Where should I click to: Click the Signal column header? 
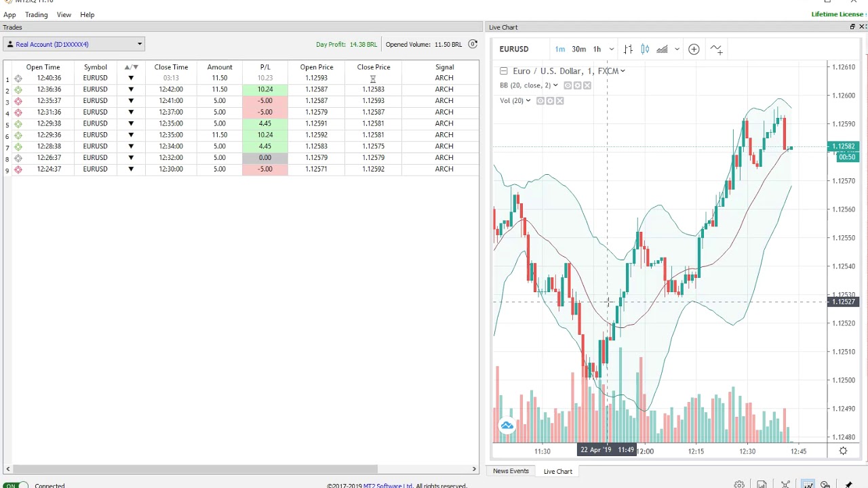point(445,67)
